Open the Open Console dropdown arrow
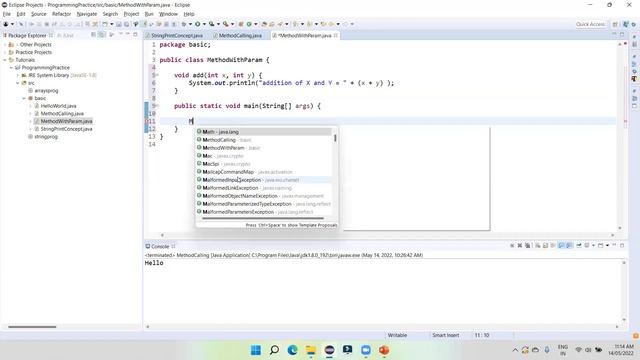 (x=607, y=245)
